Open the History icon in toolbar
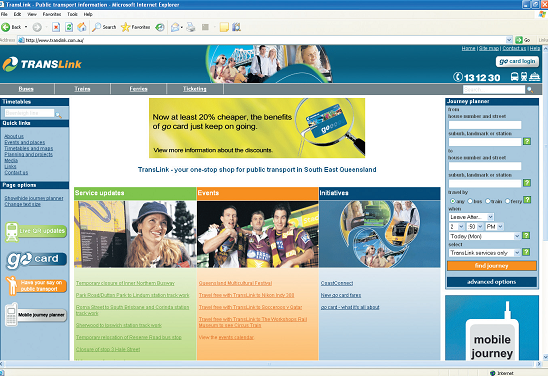The height and width of the screenshot is (376, 548). click(x=160, y=27)
